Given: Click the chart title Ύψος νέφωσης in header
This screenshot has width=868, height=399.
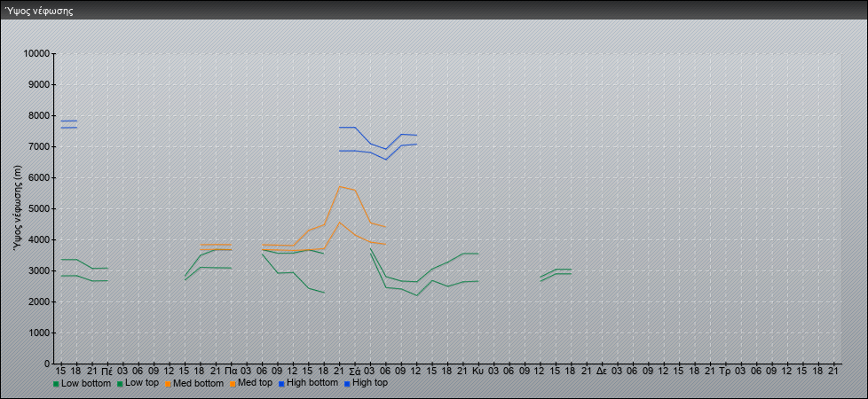Looking at the screenshot, I should pos(39,11).
